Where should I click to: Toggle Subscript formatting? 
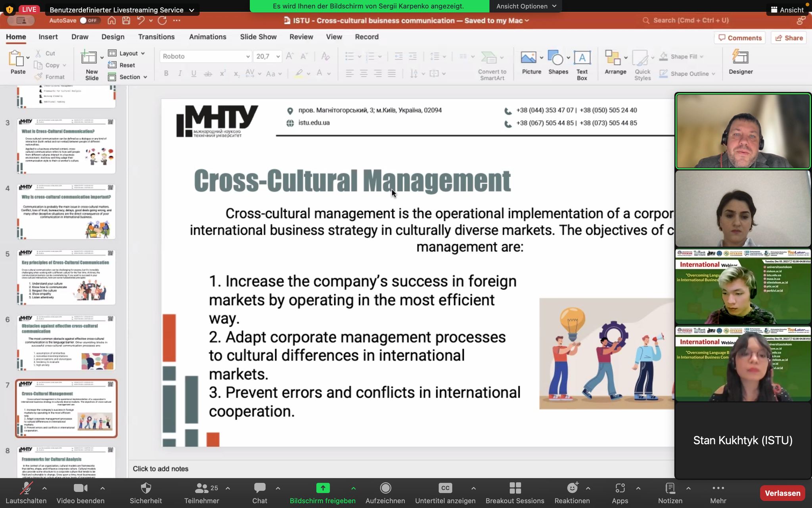point(237,73)
